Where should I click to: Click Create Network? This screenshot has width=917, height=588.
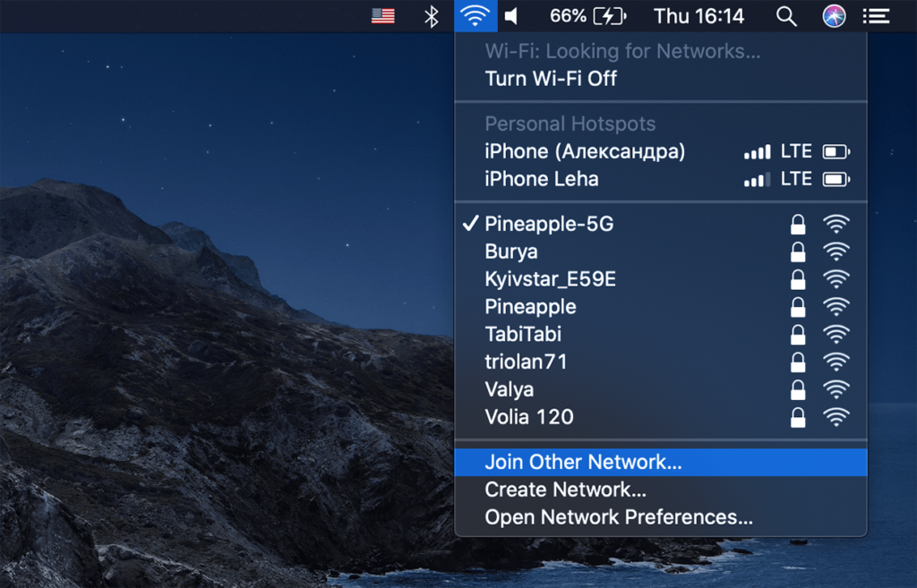(x=564, y=490)
